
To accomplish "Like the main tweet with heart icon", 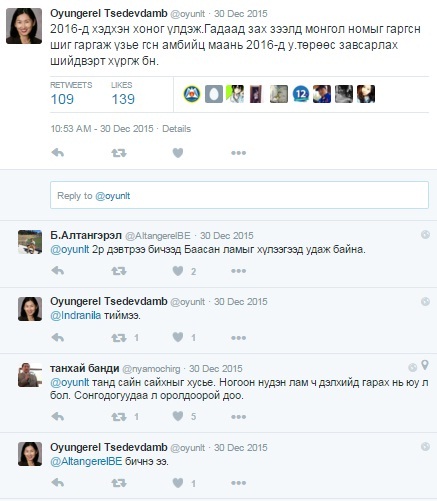I will 178,153.
